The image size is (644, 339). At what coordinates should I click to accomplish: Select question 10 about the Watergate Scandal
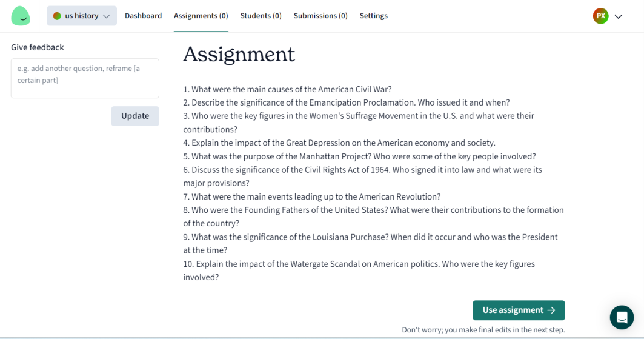pos(359,270)
